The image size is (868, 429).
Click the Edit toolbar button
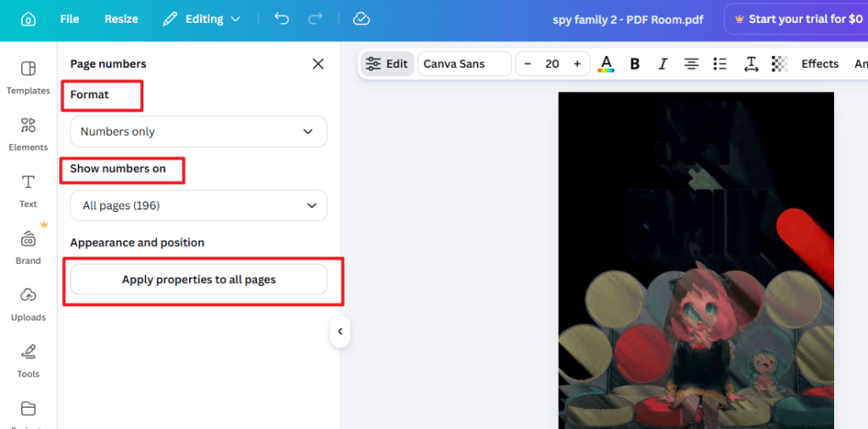(x=387, y=64)
